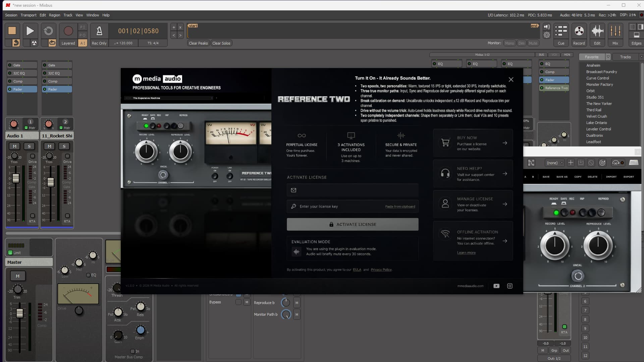Viewport: 644px width, 362px height.
Task: Open Buy Now purchase a license
Action: pos(473,143)
